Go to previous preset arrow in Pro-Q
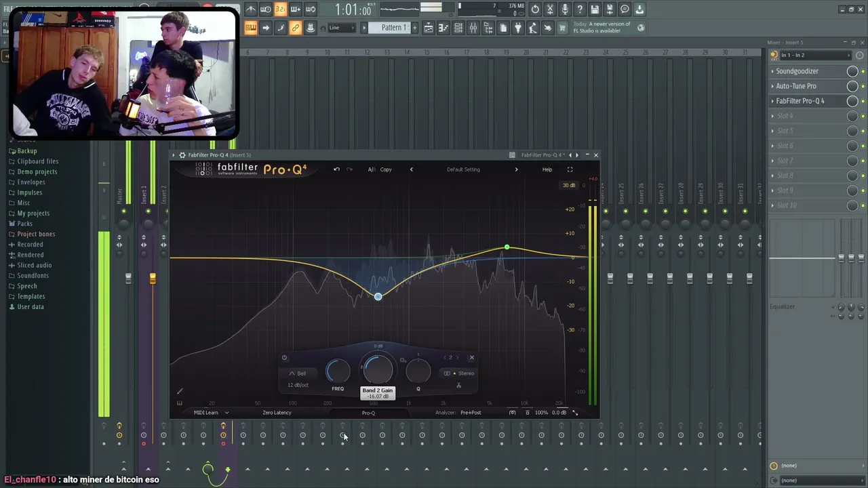Screen dimensions: 868x488 point(411,169)
